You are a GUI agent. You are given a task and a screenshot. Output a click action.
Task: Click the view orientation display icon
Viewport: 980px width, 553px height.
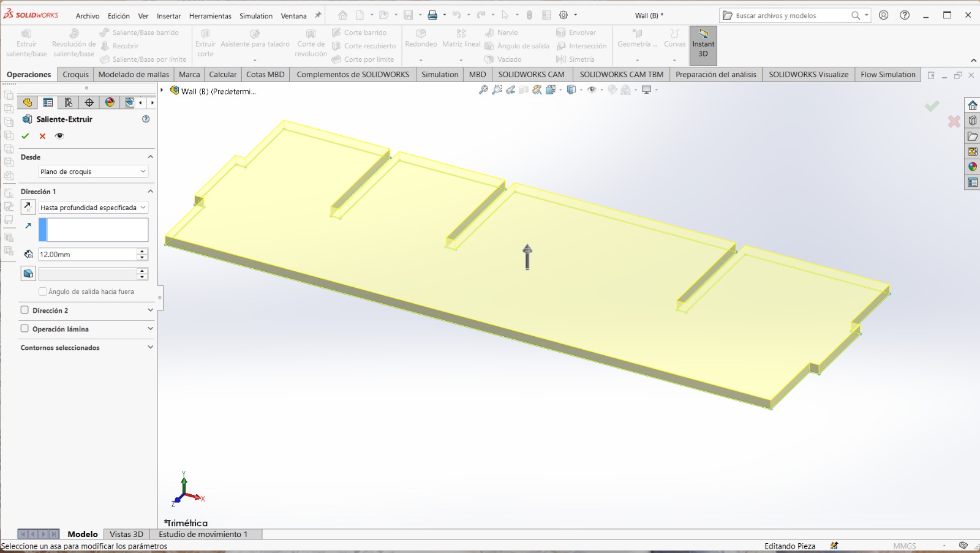551,90
